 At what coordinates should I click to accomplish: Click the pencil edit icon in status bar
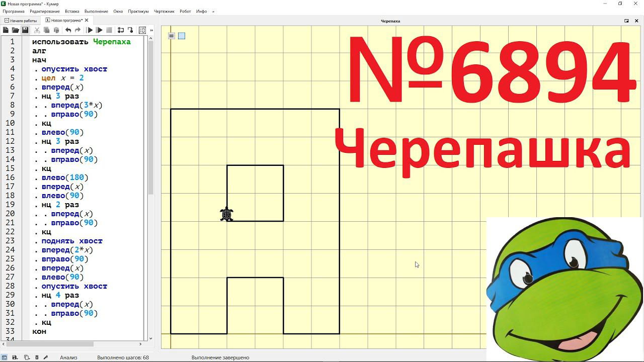(46, 357)
